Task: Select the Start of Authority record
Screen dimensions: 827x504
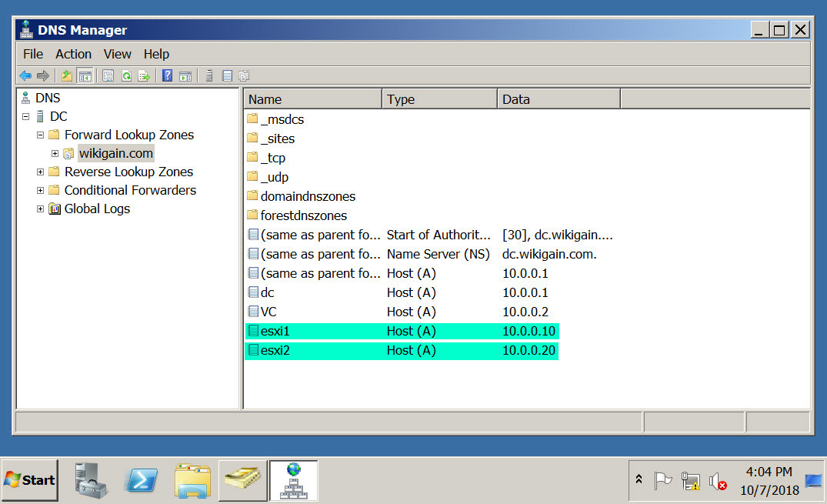Action: coord(430,235)
